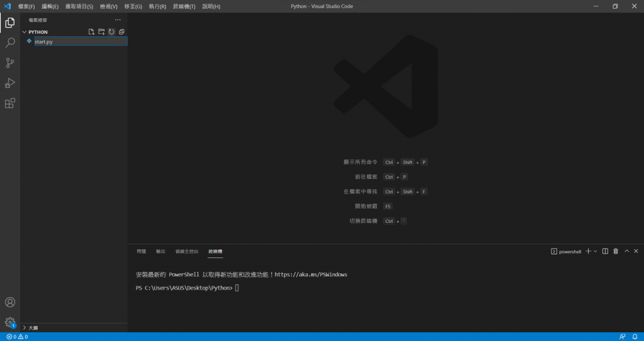This screenshot has width=644, height=341.
Task: Click the start.py filename input field
Action: point(80,41)
